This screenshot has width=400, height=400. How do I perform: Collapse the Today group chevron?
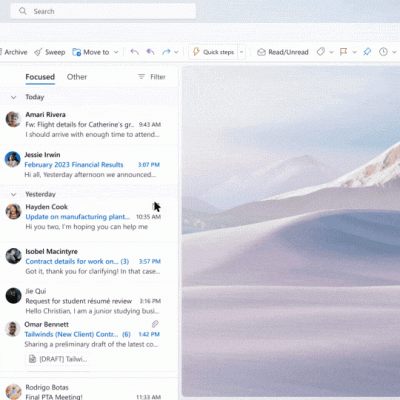pyautogui.click(x=14, y=97)
